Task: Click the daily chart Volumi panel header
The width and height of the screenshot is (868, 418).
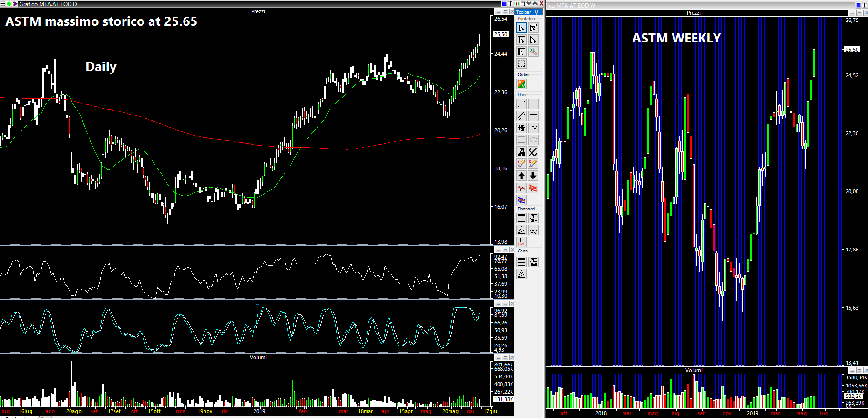Action: [x=258, y=357]
